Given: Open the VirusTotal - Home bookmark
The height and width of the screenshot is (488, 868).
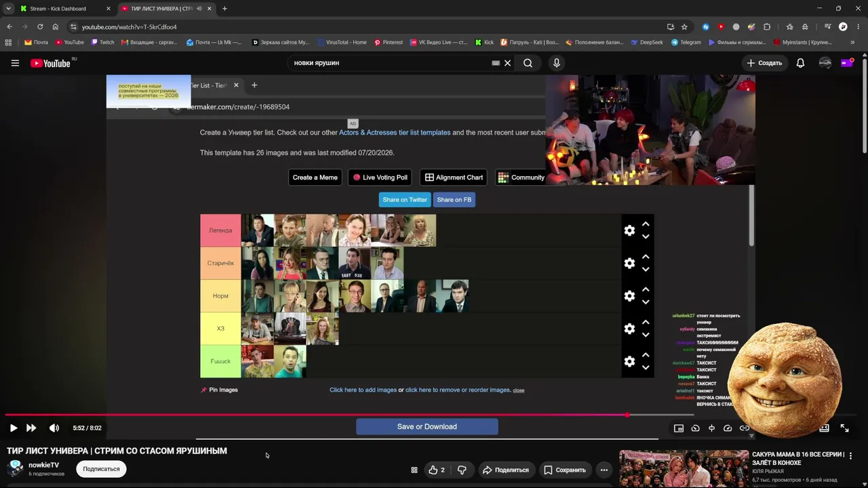Looking at the screenshot, I should [x=341, y=42].
